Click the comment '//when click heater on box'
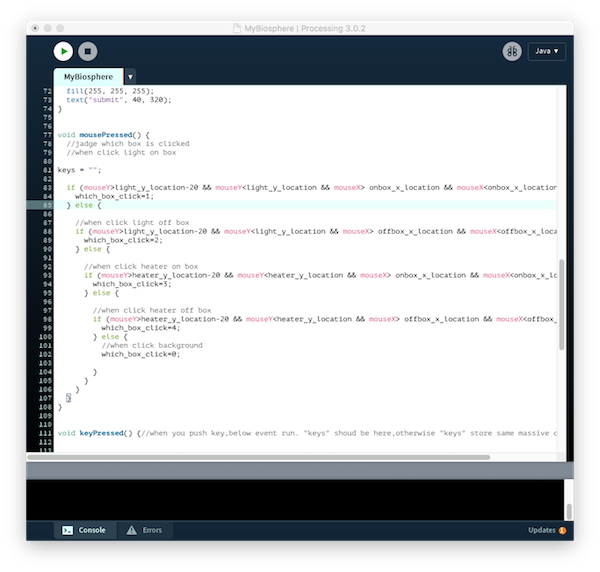This screenshot has height=572, width=600. (141, 266)
